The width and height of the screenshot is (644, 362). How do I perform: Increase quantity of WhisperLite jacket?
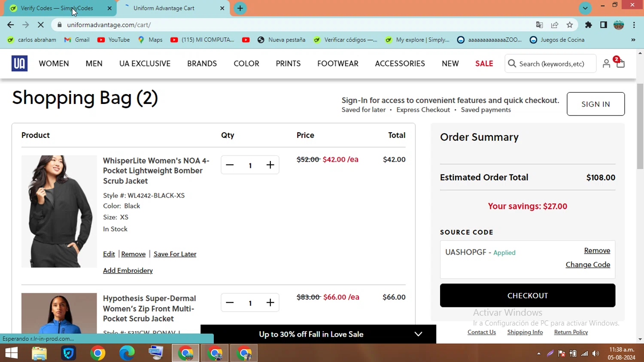(270, 165)
